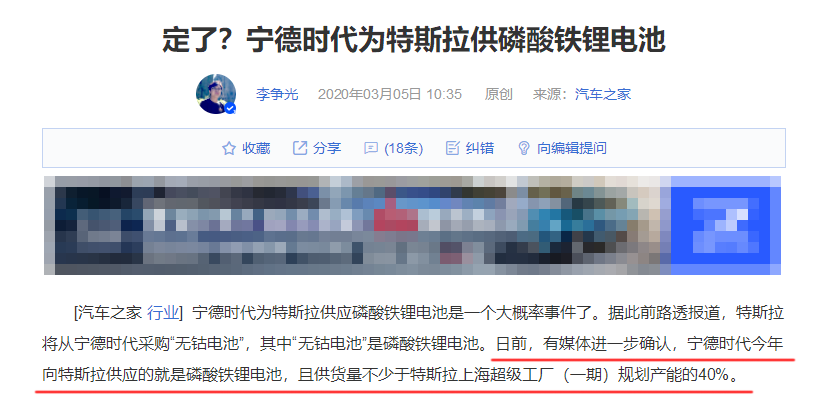This screenshot has height=411, width=819.
Task: Open the (18条) comments count
Action: tap(404, 148)
